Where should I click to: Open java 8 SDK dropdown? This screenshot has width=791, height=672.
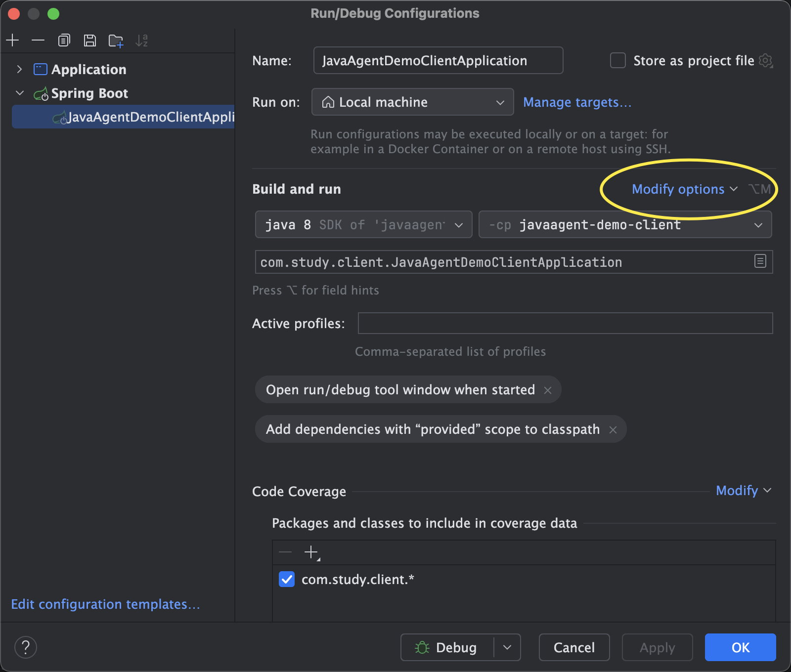[364, 225]
